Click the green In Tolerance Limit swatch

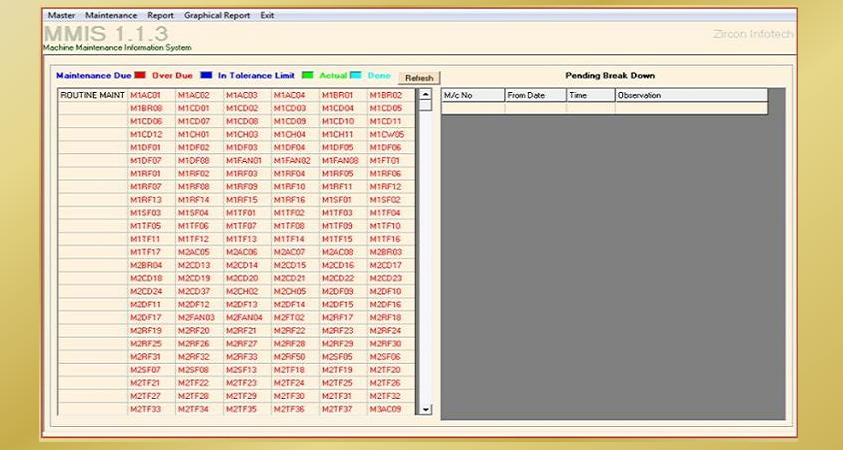307,75
